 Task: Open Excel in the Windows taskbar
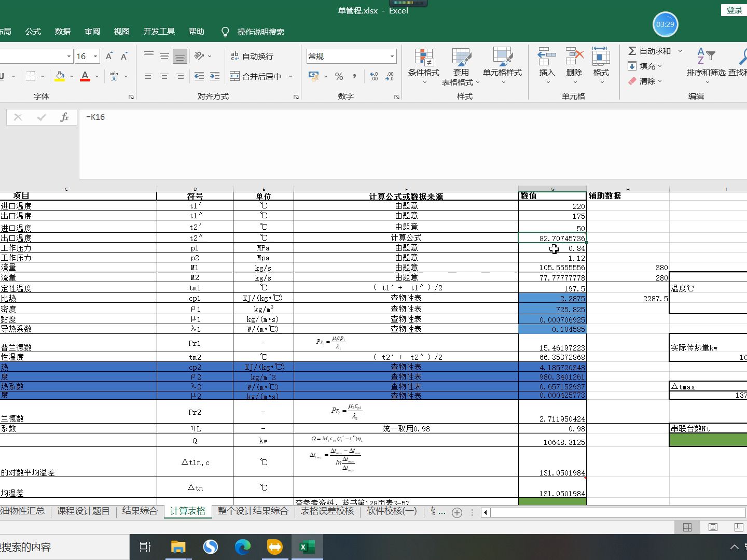tap(307, 547)
